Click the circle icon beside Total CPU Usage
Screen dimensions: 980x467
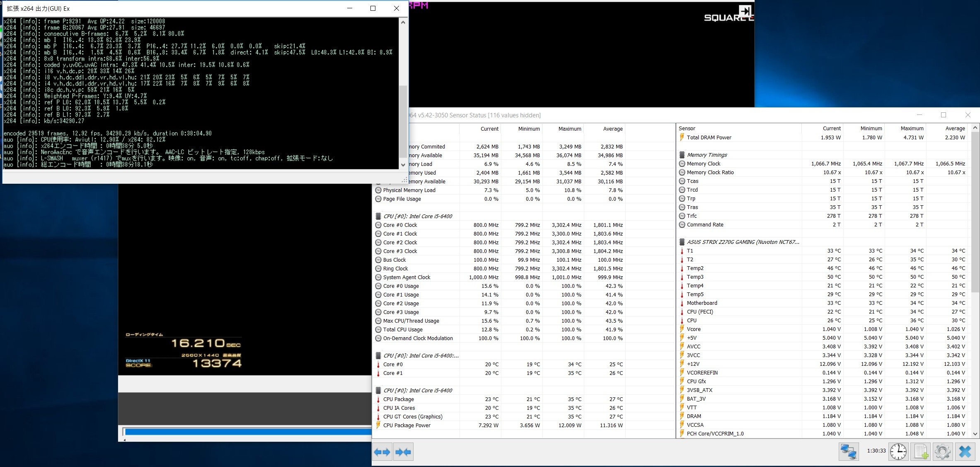pyautogui.click(x=378, y=330)
